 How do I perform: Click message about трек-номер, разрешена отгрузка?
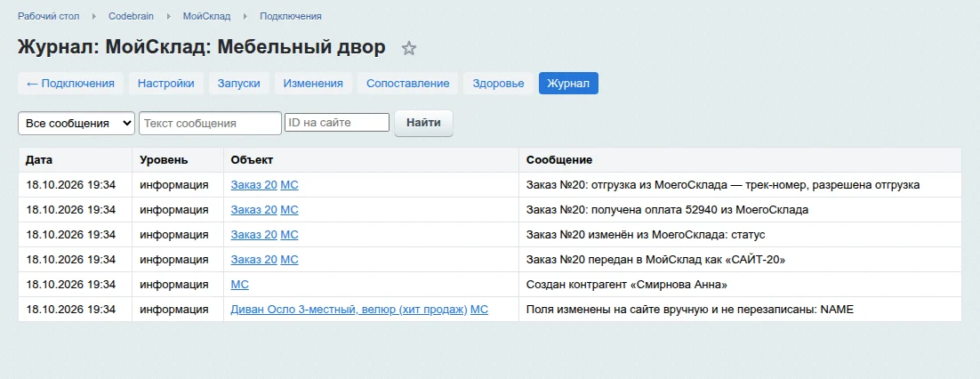723,185
